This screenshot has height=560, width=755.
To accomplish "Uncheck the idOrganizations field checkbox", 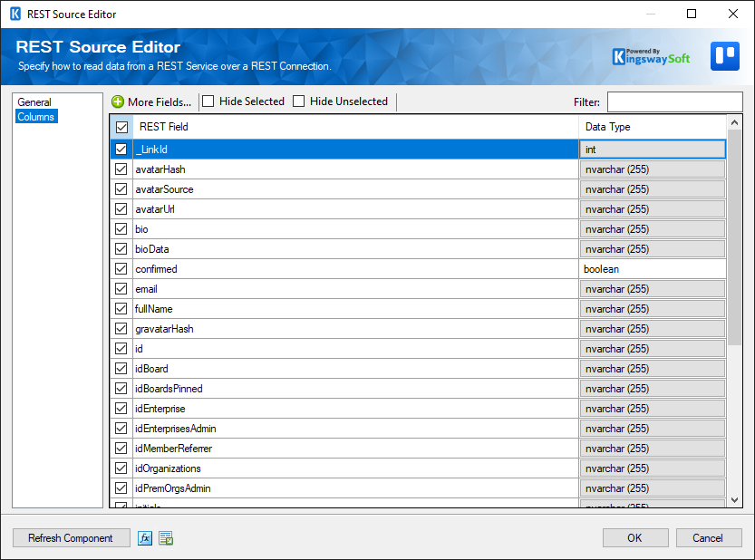I will click(x=121, y=468).
